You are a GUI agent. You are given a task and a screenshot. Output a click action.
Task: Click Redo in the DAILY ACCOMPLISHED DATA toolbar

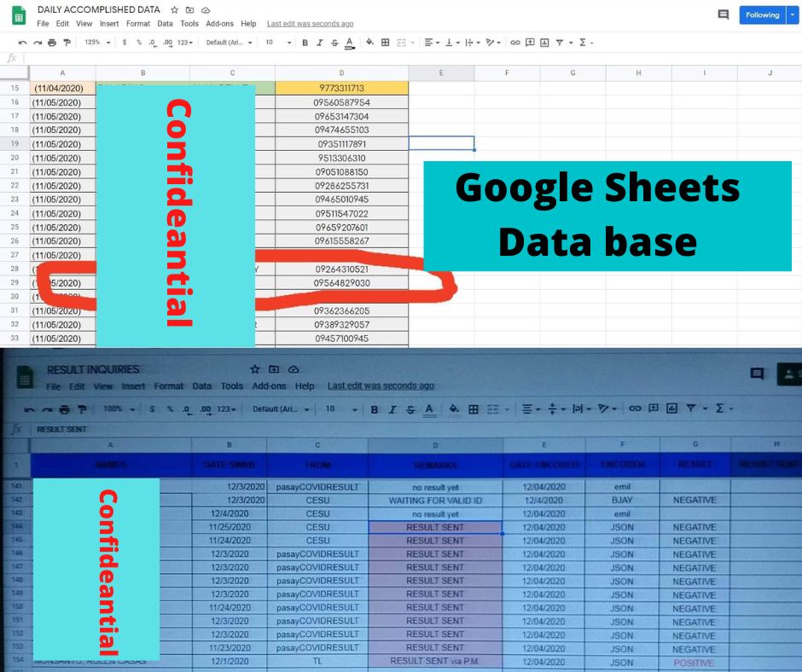[38, 43]
